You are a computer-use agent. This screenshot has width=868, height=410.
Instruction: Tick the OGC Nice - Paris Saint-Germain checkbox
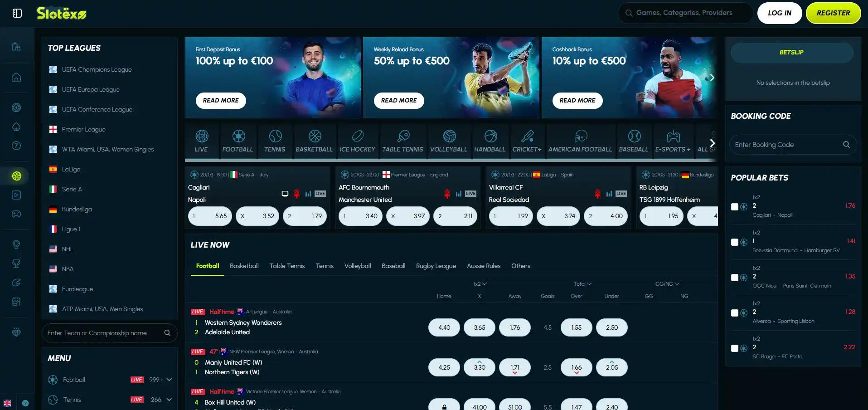[735, 278]
